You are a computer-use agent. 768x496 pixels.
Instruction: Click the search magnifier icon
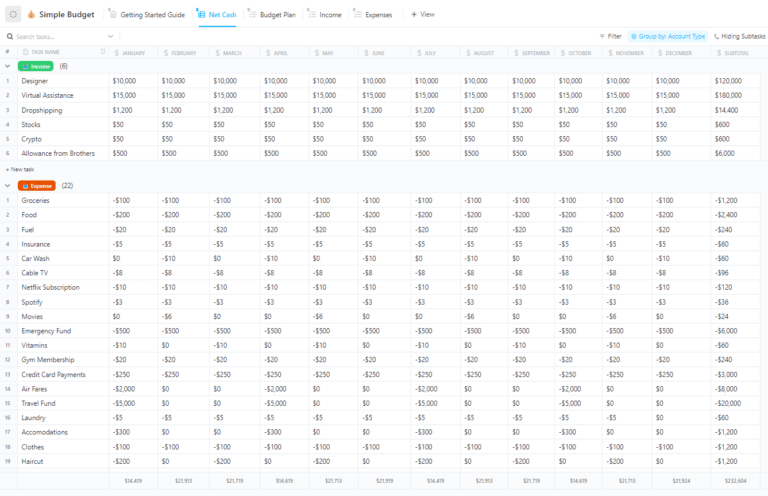click(x=10, y=36)
